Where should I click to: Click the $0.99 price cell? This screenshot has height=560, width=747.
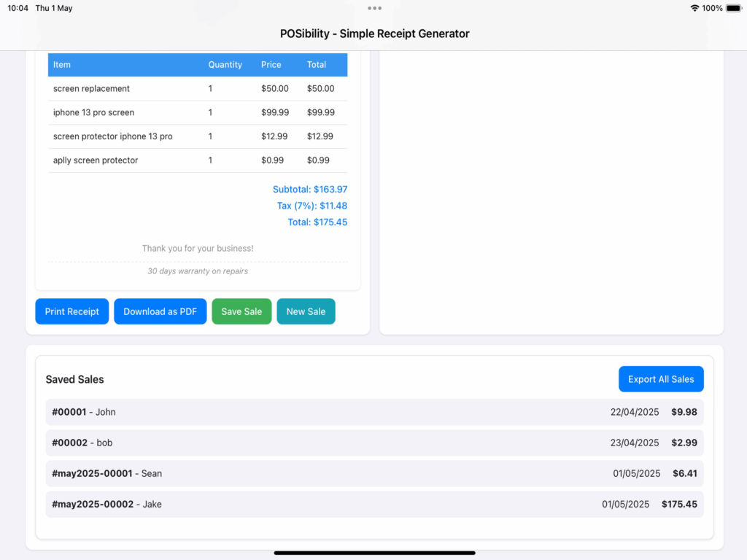click(x=273, y=160)
